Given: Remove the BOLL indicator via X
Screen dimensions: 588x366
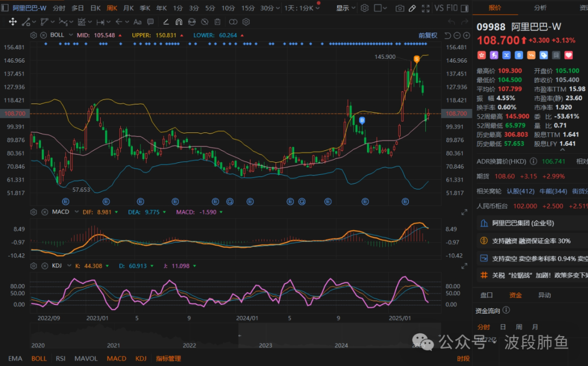Looking at the screenshot, I should 44,35.
